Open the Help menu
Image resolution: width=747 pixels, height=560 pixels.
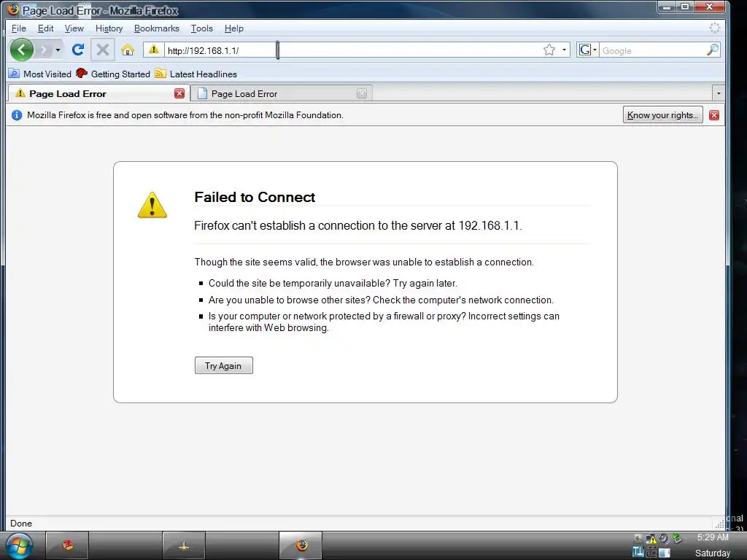click(x=233, y=28)
